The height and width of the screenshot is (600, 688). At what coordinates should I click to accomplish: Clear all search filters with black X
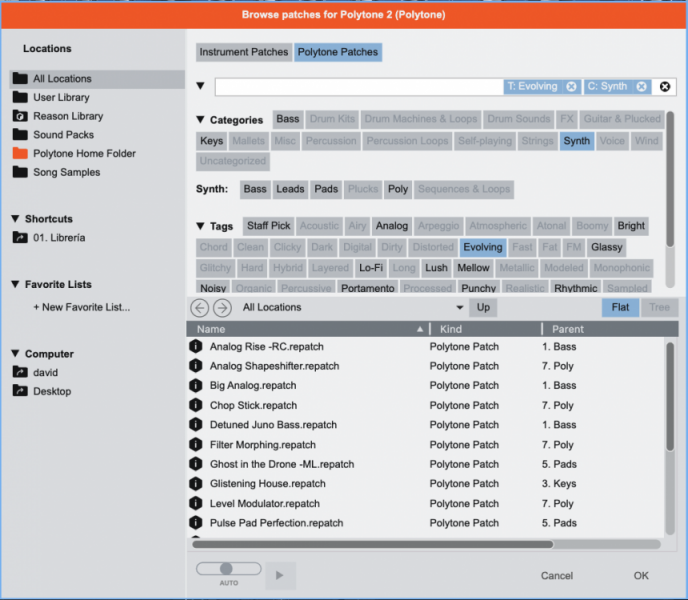tap(665, 86)
